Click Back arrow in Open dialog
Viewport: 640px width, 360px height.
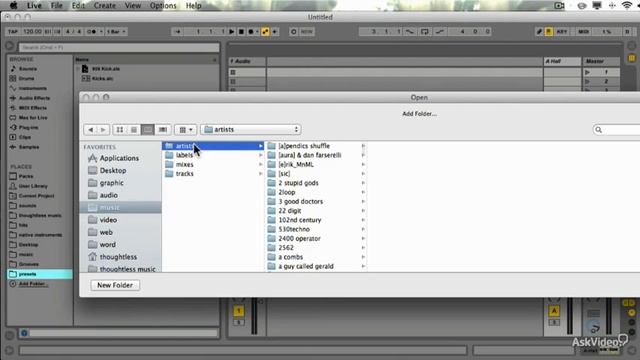coord(90,130)
